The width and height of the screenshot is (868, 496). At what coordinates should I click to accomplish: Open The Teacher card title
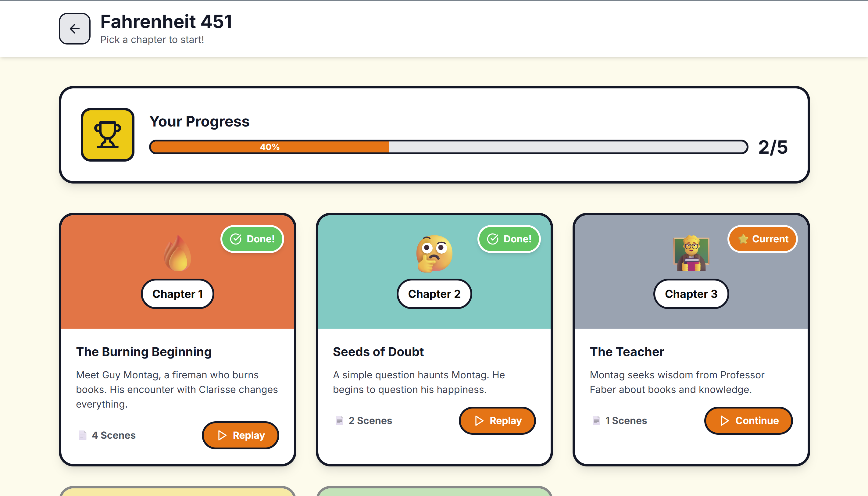627,351
